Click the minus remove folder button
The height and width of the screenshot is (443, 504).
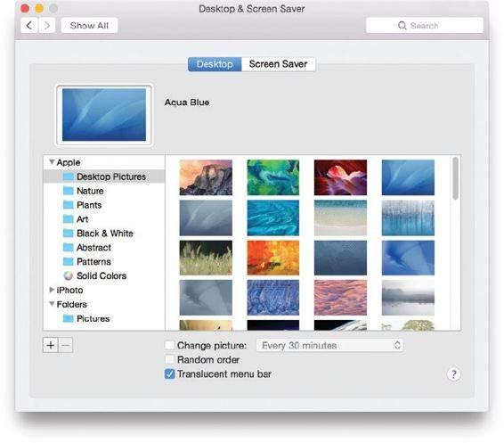[66, 345]
